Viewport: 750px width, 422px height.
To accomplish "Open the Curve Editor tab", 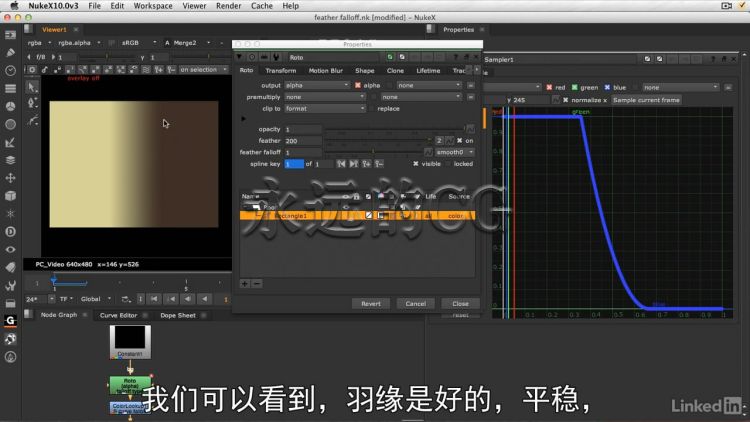I will 118,315.
